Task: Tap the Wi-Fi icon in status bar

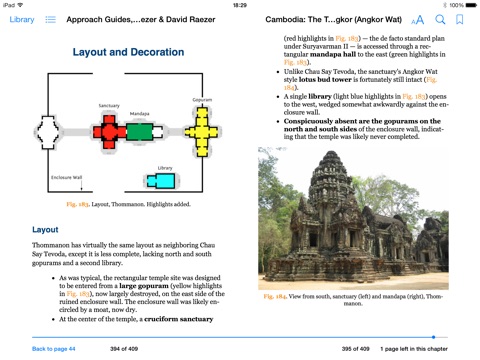Action: 20,5
